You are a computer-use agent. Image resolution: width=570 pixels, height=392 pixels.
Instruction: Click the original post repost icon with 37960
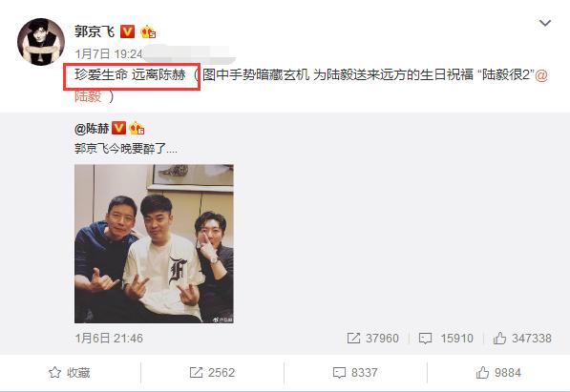coord(373,339)
